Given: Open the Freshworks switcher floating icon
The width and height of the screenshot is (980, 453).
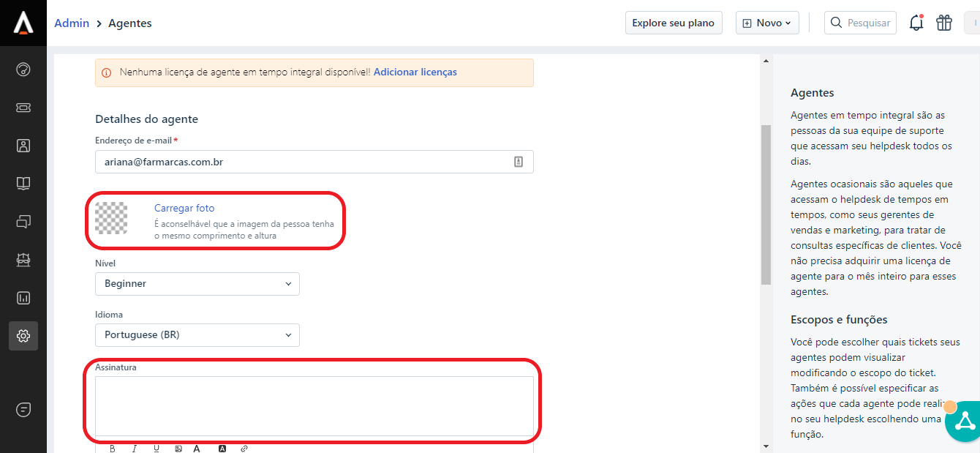Looking at the screenshot, I should [965, 422].
